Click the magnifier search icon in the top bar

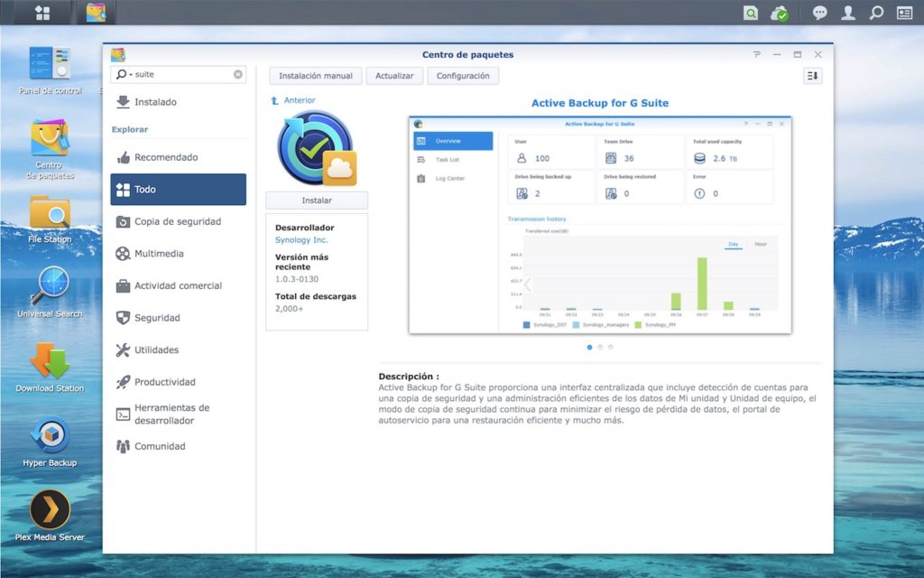click(x=877, y=13)
